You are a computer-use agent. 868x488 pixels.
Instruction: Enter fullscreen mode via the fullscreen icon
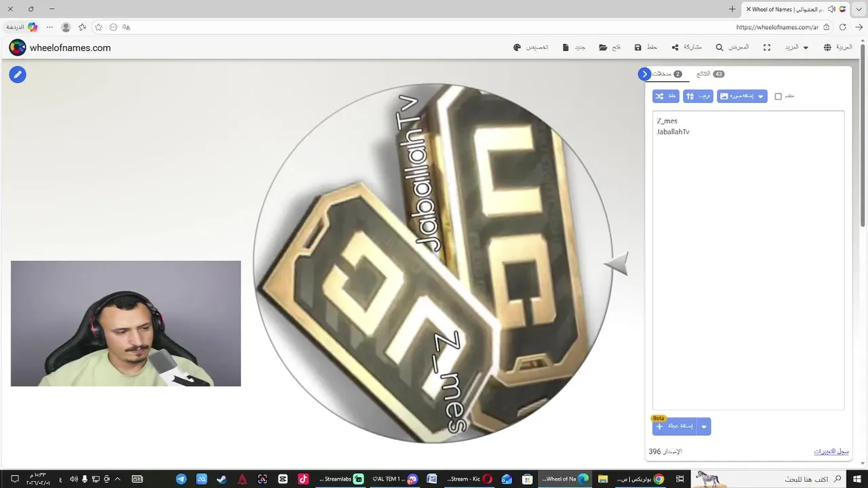click(767, 47)
